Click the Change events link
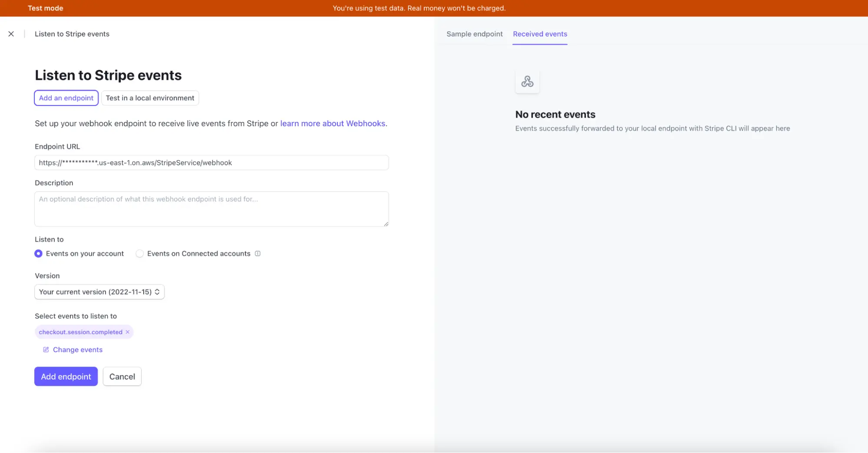The width and height of the screenshot is (868, 453). [78, 350]
